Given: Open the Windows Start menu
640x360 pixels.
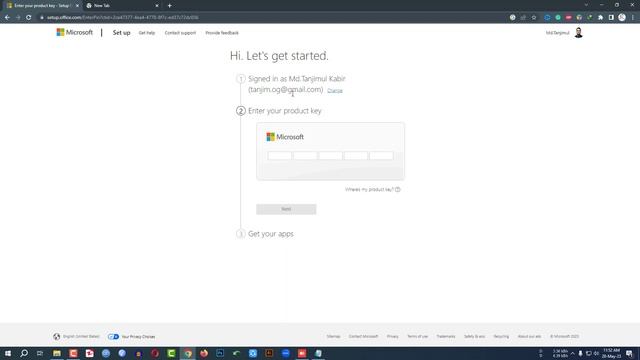Looking at the screenshot, I should [x=8, y=353].
